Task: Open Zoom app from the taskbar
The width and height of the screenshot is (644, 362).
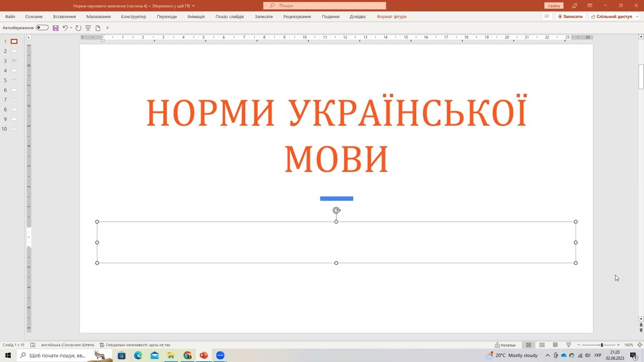Action: (x=220, y=355)
